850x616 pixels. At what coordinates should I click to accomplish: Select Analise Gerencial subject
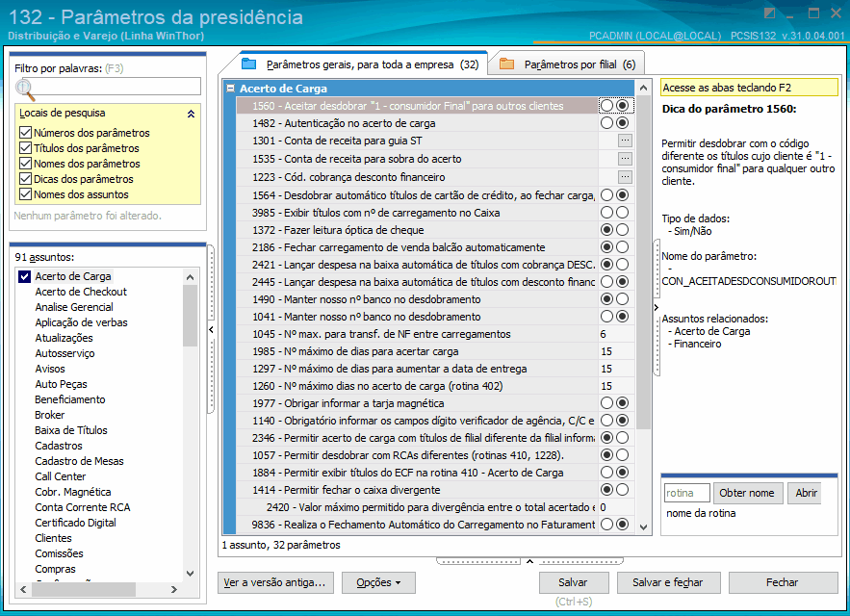(x=74, y=307)
